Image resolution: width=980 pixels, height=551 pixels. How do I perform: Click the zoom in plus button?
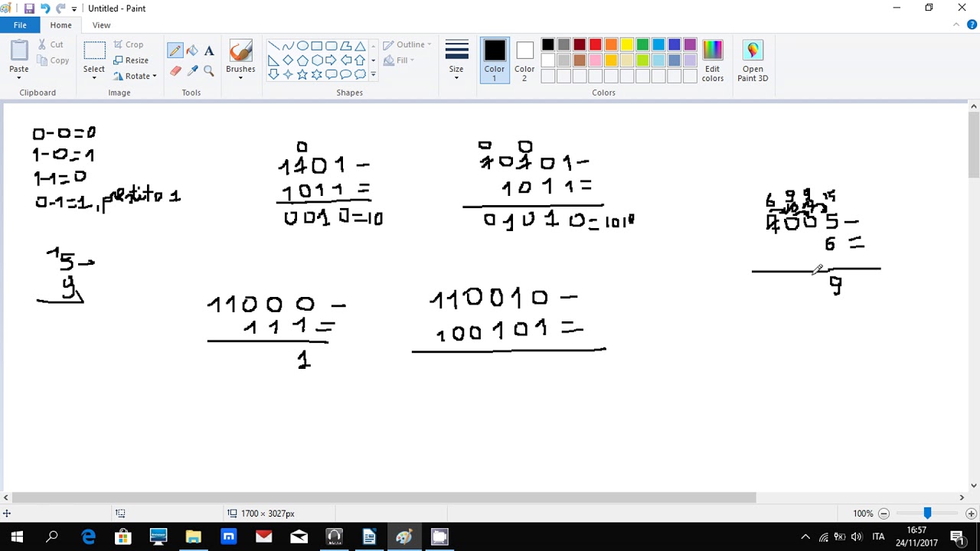(971, 514)
